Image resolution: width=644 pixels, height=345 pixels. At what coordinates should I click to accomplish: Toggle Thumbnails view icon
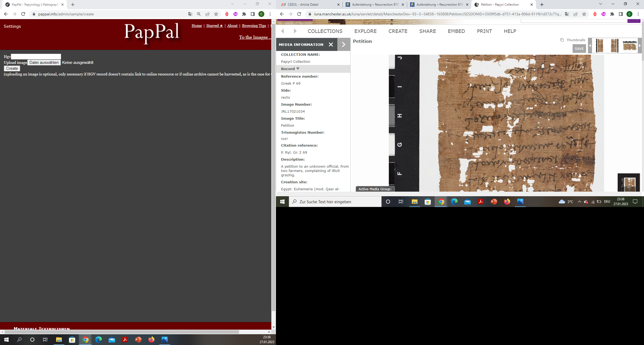(562, 40)
